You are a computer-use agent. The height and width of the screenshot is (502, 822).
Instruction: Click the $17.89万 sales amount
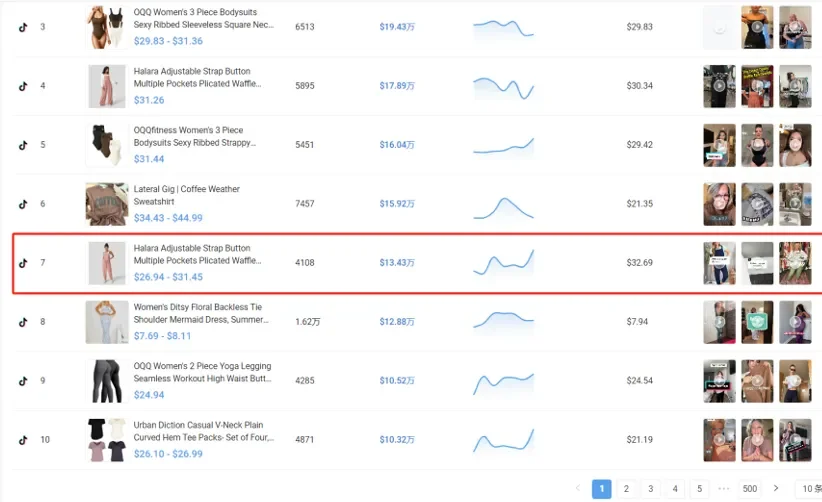pyautogui.click(x=397, y=86)
